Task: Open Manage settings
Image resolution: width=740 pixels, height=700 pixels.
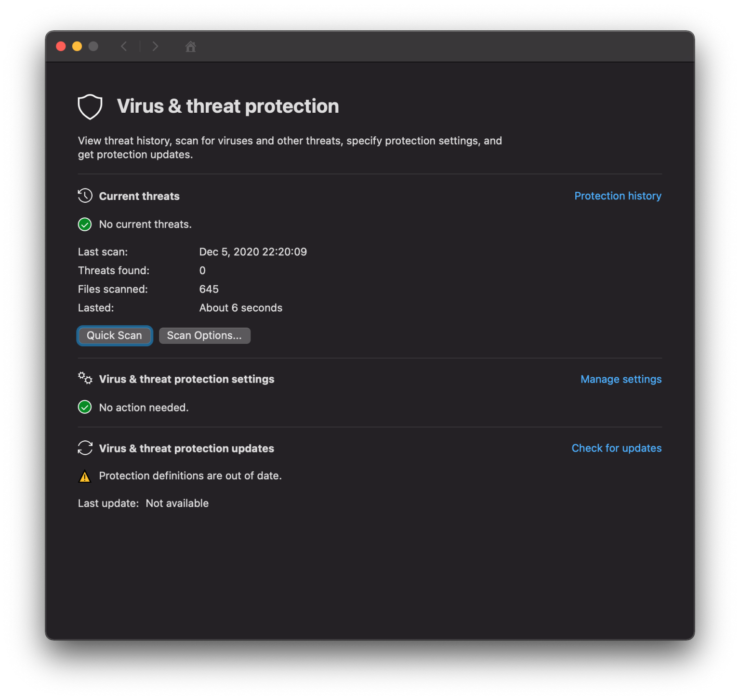Action: (x=621, y=379)
